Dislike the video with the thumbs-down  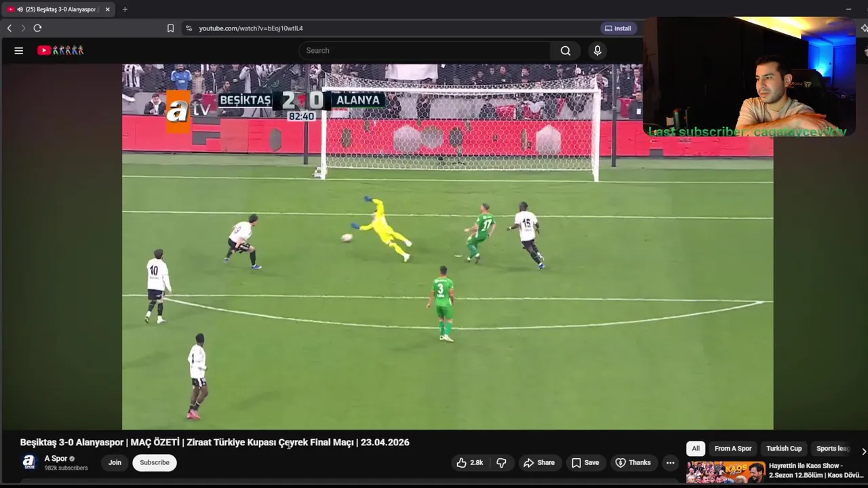click(x=502, y=463)
